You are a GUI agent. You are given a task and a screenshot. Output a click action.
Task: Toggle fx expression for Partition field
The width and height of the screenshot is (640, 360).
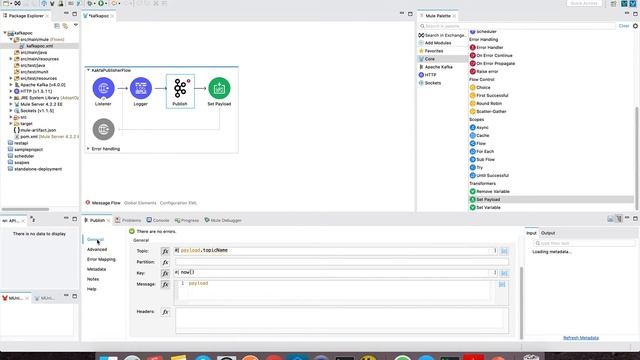point(165,262)
